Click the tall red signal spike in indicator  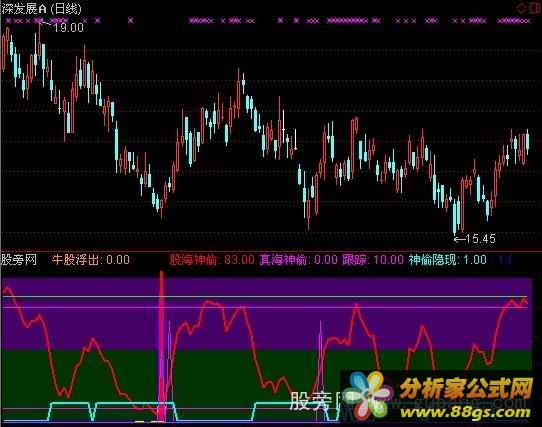tap(161, 346)
